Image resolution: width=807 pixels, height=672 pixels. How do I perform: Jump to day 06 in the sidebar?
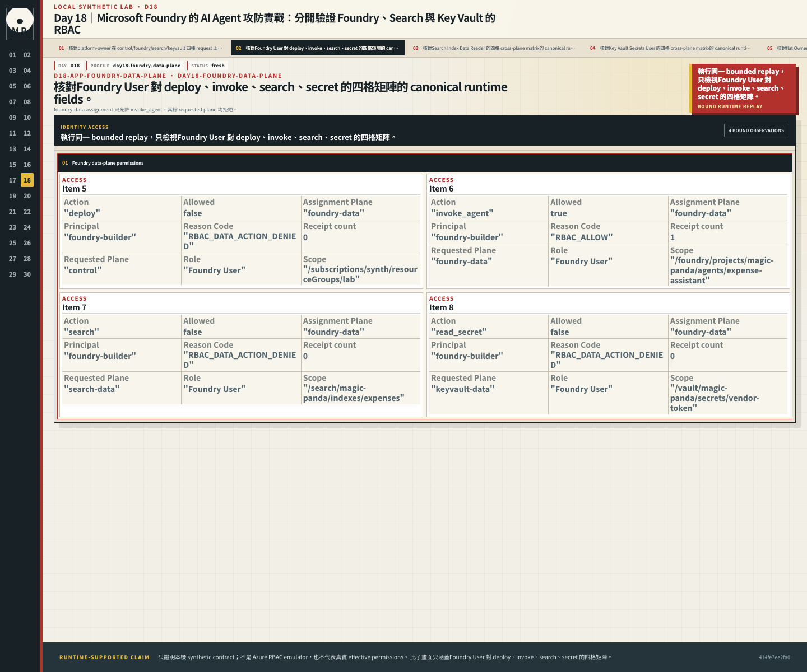[x=27, y=86]
